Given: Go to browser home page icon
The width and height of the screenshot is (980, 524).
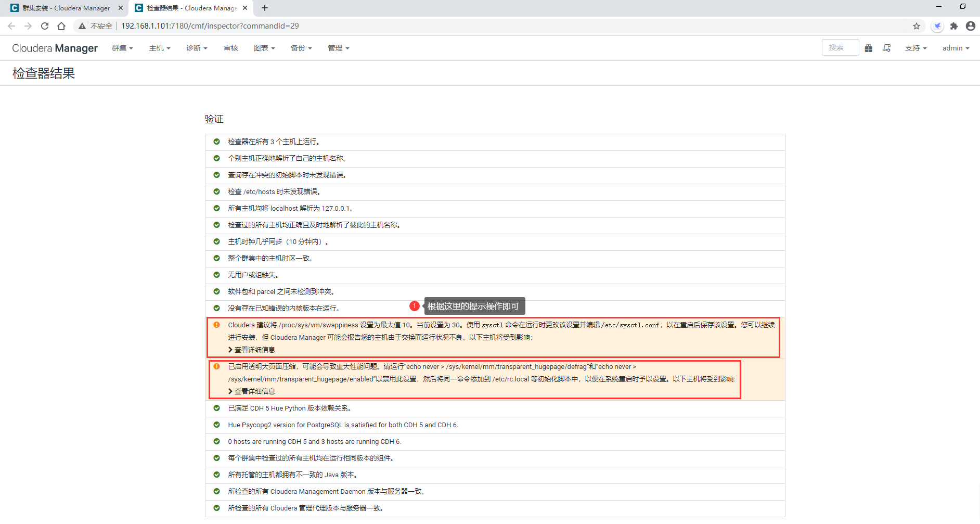Looking at the screenshot, I should pyautogui.click(x=61, y=26).
